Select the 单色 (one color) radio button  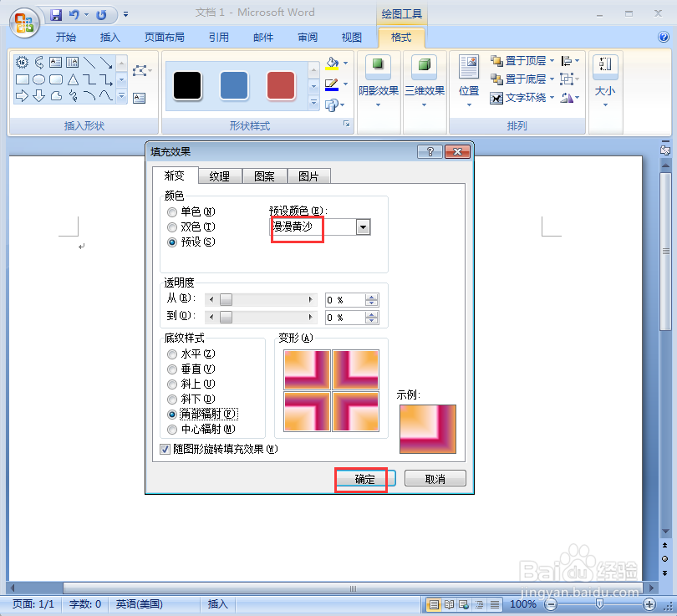tap(173, 212)
